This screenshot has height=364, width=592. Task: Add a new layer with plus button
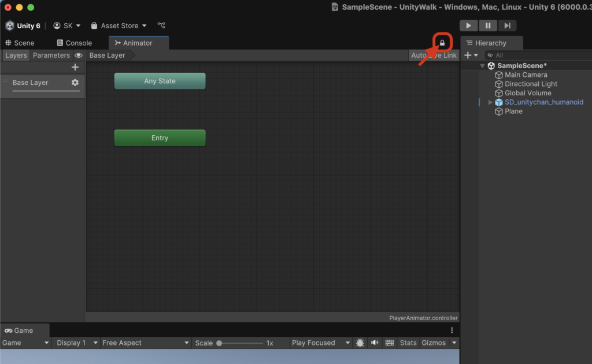[75, 67]
